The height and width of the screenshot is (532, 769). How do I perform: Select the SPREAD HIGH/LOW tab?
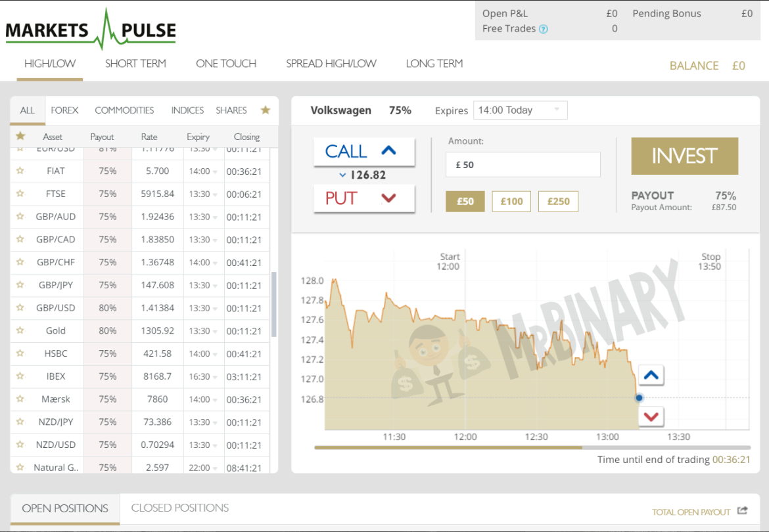(x=331, y=64)
